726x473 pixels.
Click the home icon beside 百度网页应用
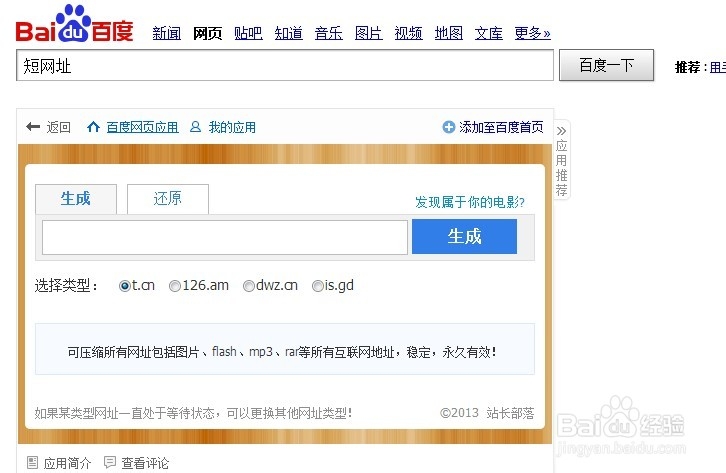tap(93, 126)
